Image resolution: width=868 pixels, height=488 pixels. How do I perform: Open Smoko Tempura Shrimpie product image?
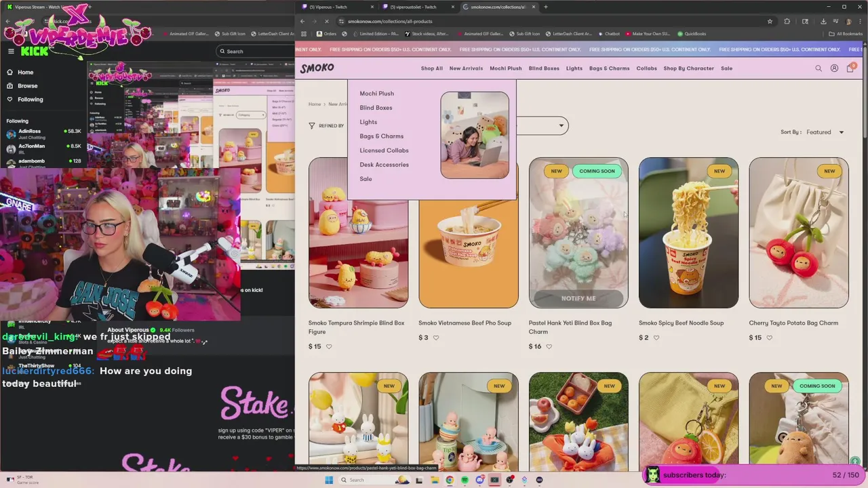click(358, 232)
